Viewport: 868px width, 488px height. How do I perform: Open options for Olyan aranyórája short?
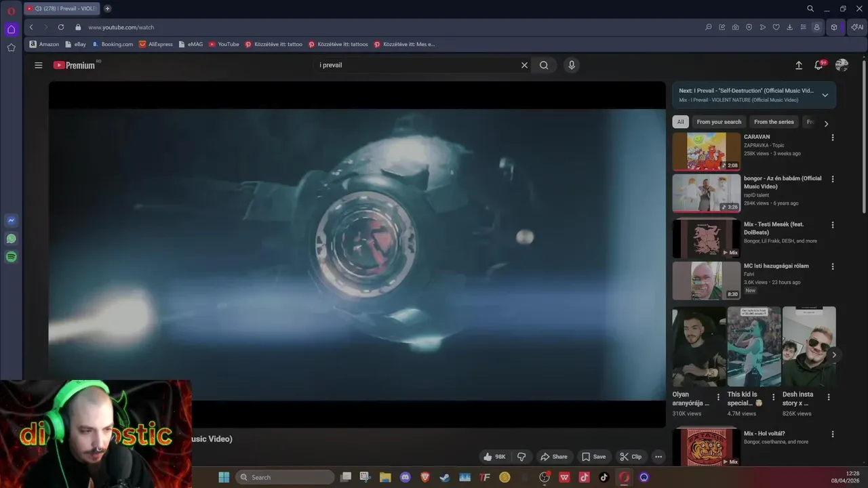click(x=718, y=397)
